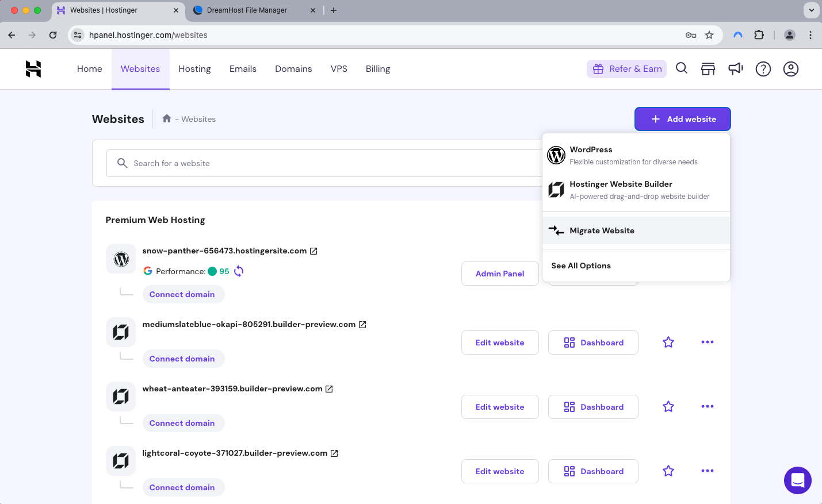The width and height of the screenshot is (822, 504).
Task: Open Dashboard for wheat-anteater site
Action: 593,407
